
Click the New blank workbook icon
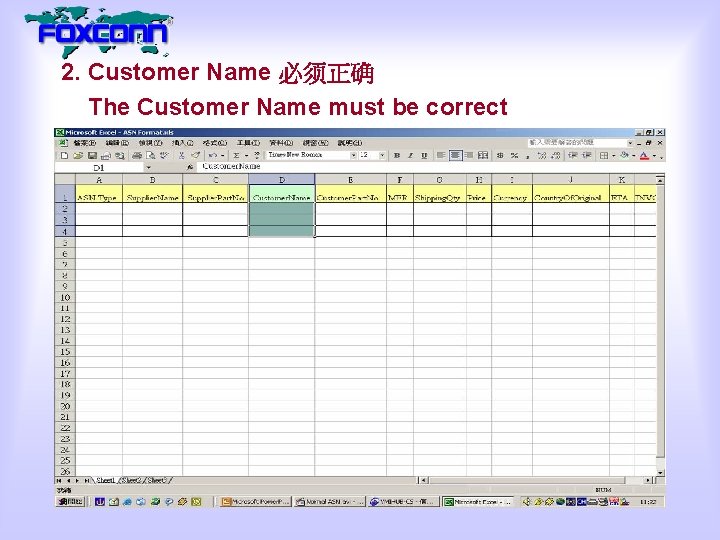coord(64,156)
